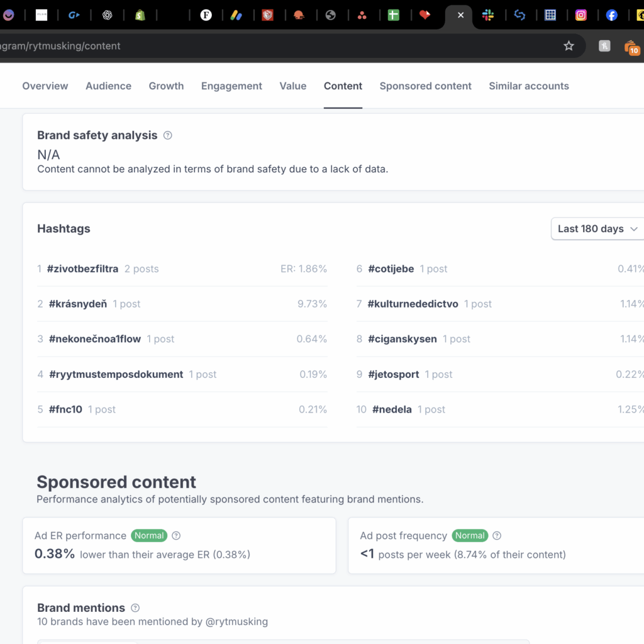Switch to the Engagement tab
Image resolution: width=644 pixels, height=644 pixels.
point(231,86)
